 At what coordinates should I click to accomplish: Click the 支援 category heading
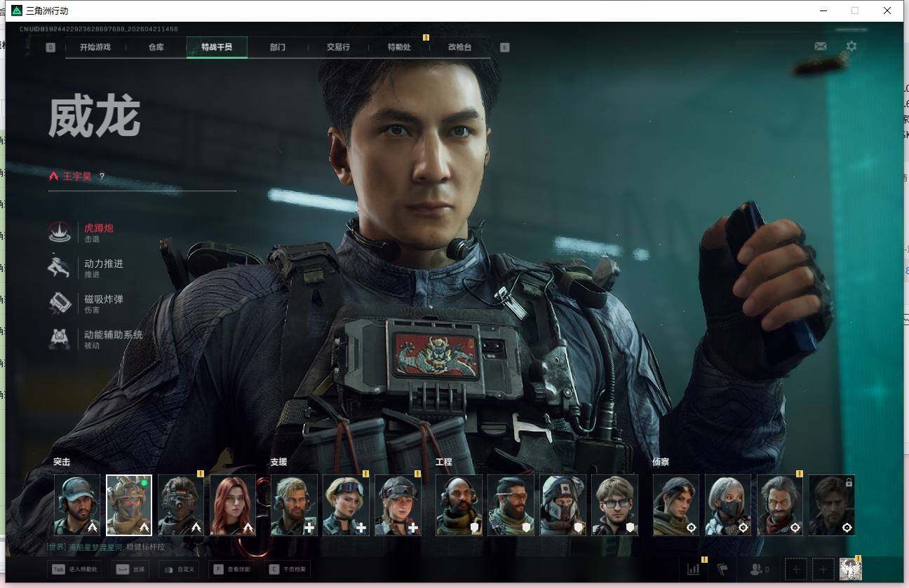[278, 462]
